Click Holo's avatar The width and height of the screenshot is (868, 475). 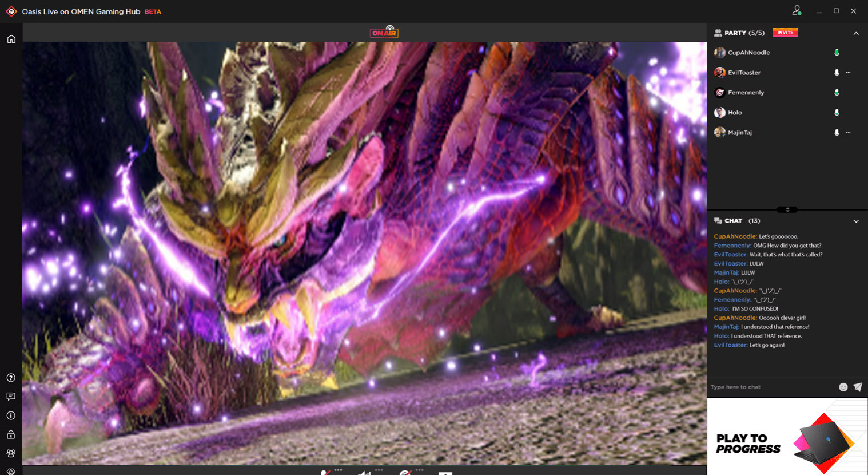[x=720, y=113]
